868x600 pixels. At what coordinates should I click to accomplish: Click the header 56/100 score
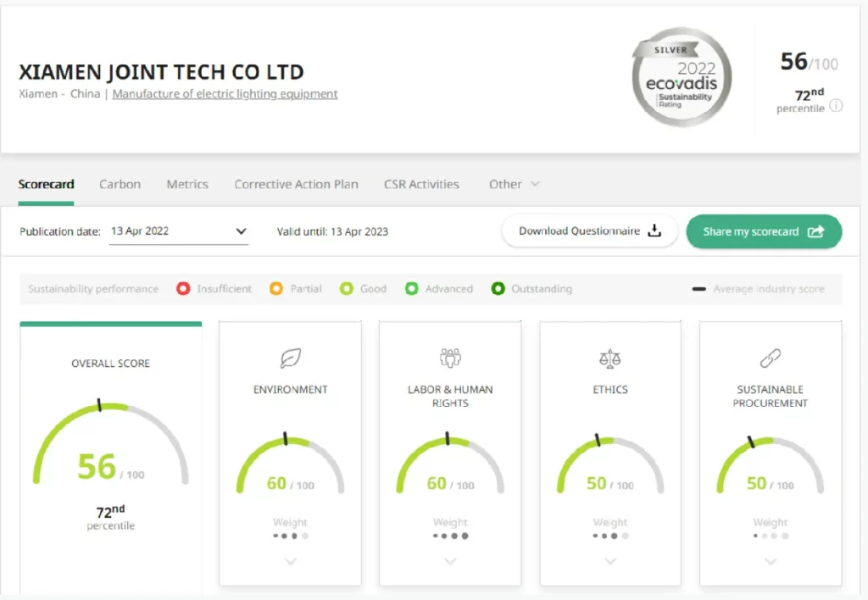[x=809, y=62]
